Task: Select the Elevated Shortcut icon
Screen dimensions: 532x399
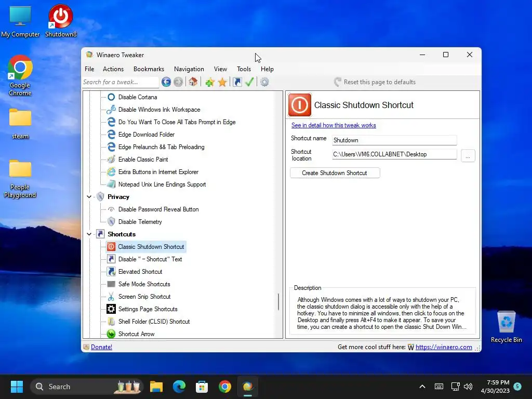Action: coord(111,272)
